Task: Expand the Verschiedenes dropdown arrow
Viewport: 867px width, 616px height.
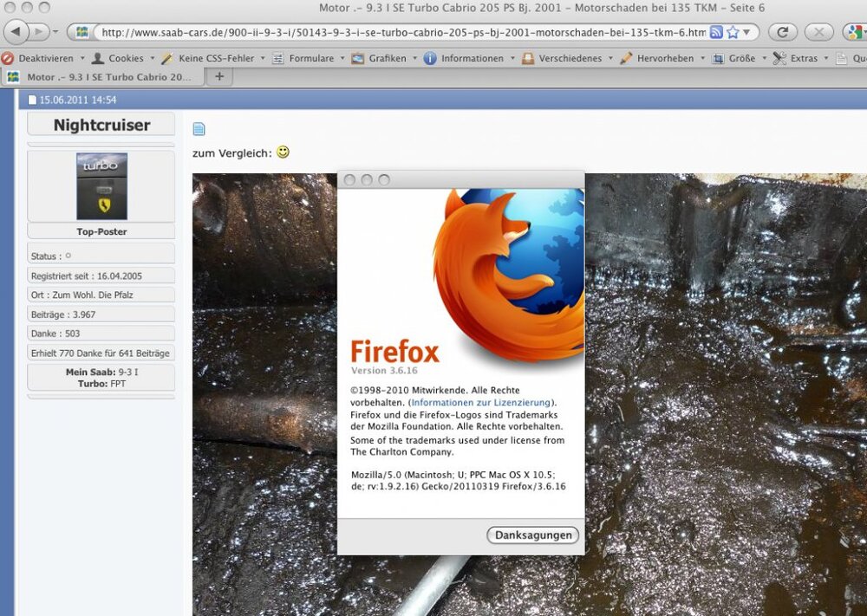Action: click(610, 58)
